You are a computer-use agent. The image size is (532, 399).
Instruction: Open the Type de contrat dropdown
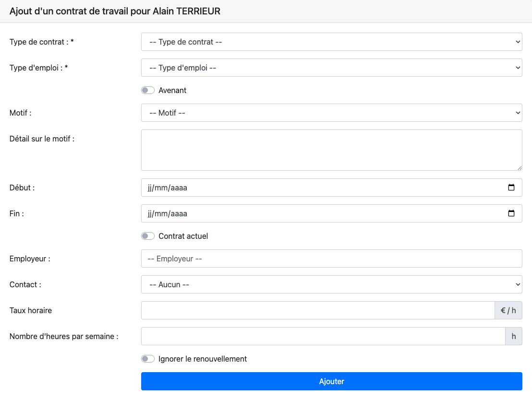pos(331,42)
